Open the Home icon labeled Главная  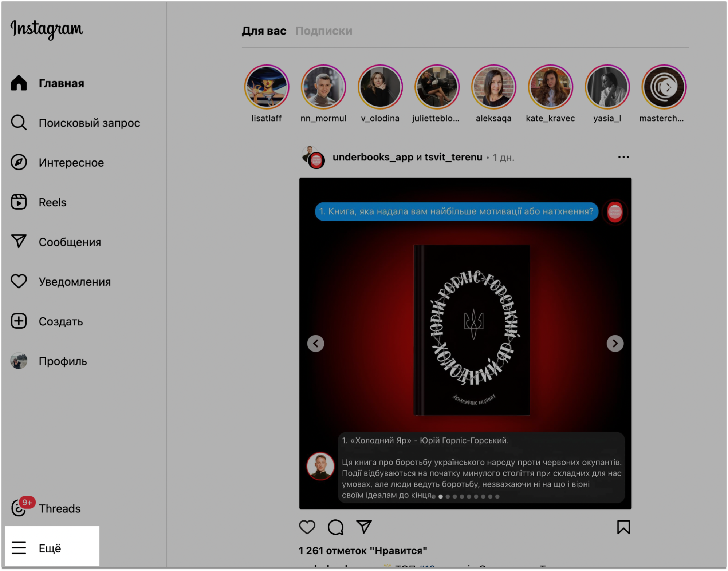tap(19, 83)
